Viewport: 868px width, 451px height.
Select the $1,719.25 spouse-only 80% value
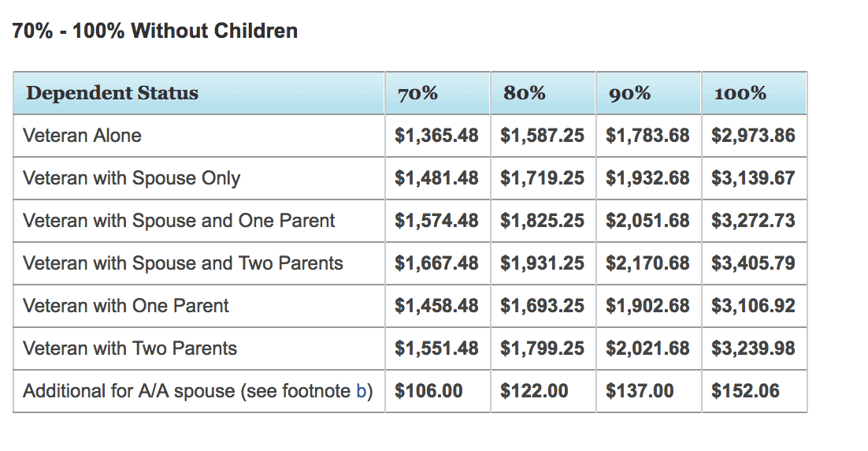(542, 178)
